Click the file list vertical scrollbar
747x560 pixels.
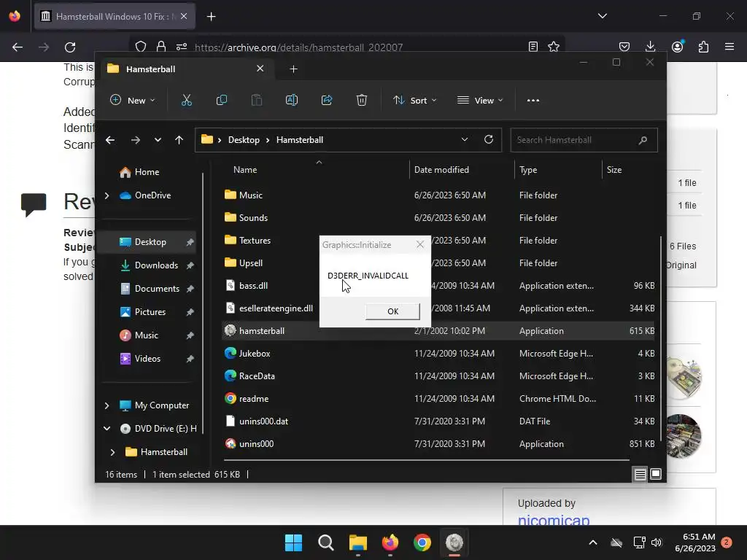pyautogui.click(x=661, y=339)
